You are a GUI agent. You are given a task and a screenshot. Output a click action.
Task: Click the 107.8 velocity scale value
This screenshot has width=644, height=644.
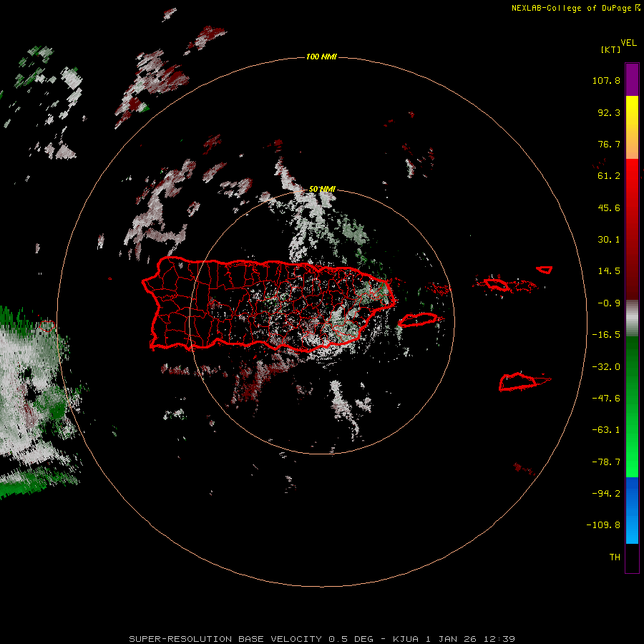606,80
